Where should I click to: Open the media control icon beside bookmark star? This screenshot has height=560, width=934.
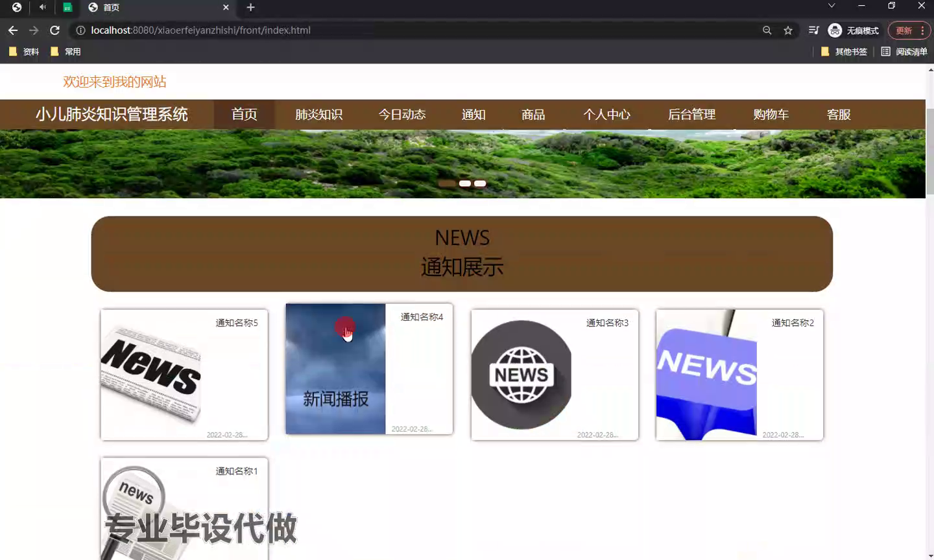[813, 30]
